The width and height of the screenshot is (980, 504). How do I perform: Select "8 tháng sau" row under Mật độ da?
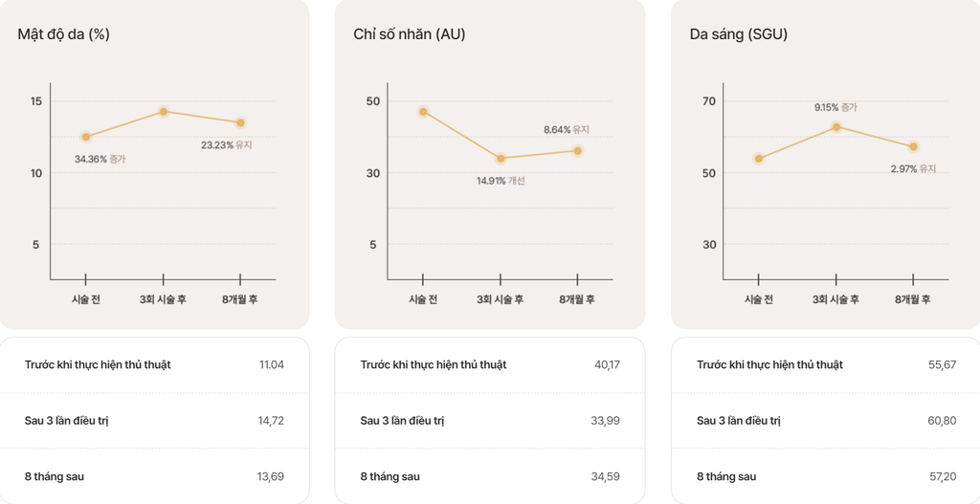[61, 476]
